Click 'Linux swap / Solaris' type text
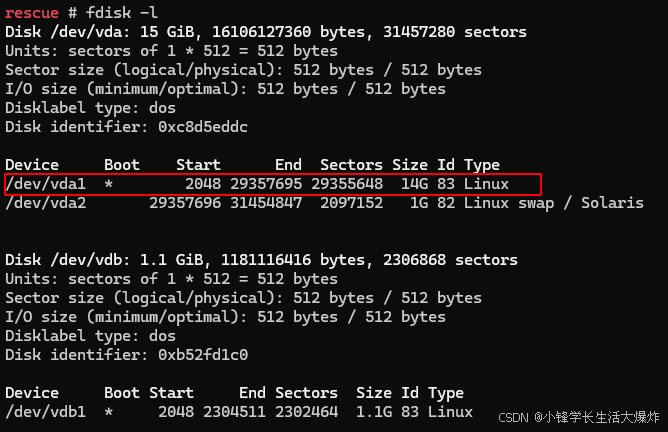 click(x=553, y=203)
